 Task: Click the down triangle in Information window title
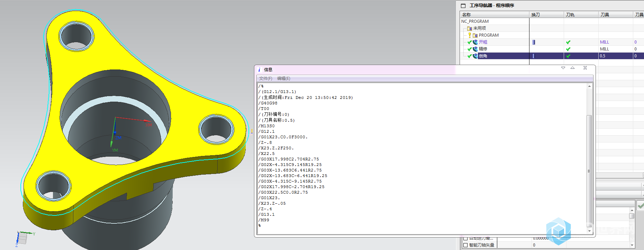click(563, 68)
